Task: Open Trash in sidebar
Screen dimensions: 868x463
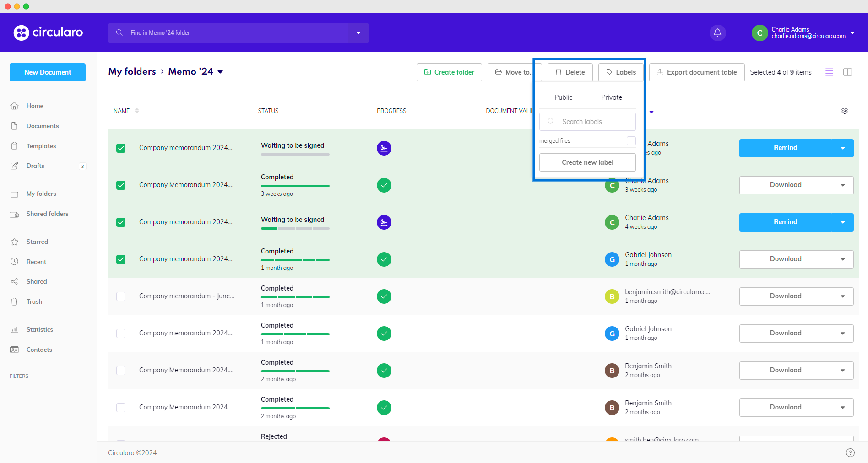Action: tap(34, 301)
